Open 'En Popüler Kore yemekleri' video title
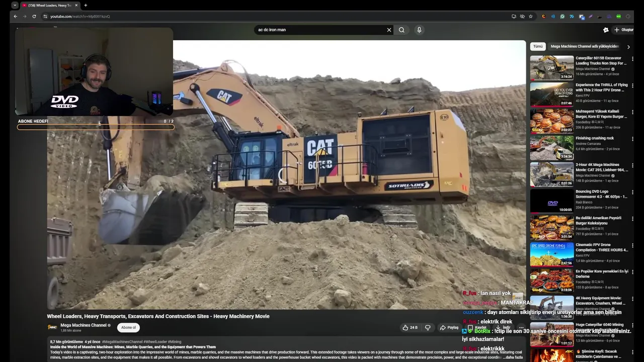Image resolution: width=644 pixels, height=362 pixels. 602,274
